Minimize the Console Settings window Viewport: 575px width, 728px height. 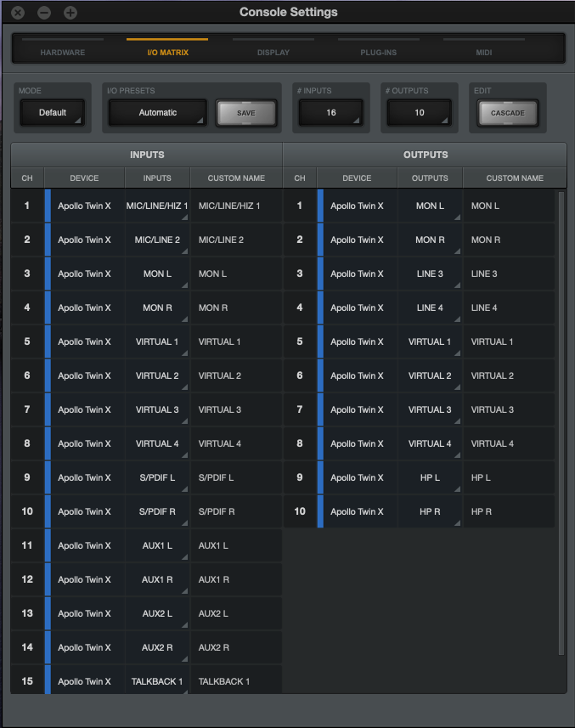44,13
